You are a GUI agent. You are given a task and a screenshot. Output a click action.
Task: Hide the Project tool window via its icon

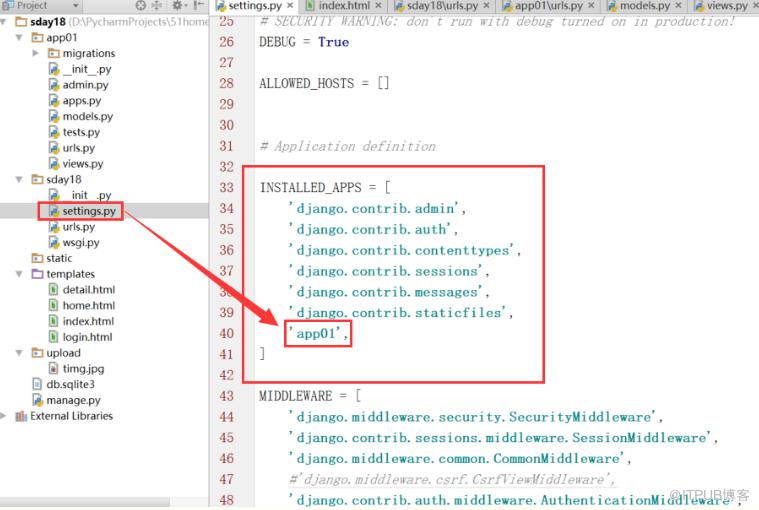point(199,6)
